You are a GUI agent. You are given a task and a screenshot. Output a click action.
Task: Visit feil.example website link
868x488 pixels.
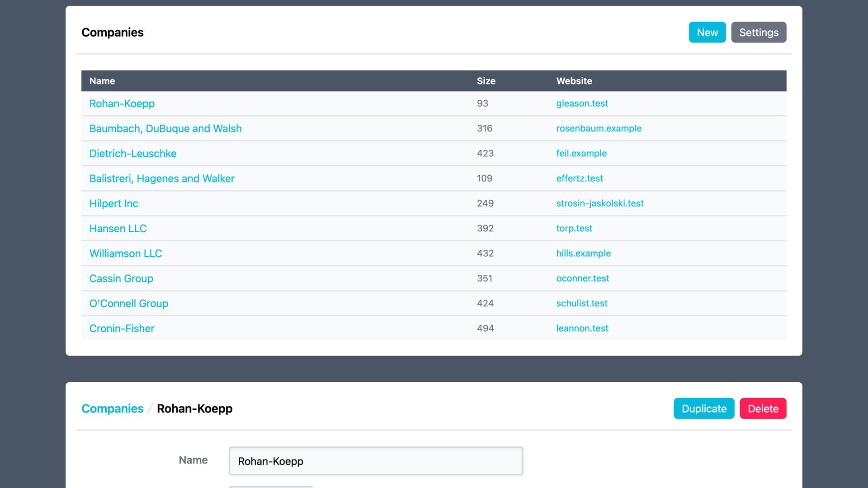coord(581,154)
